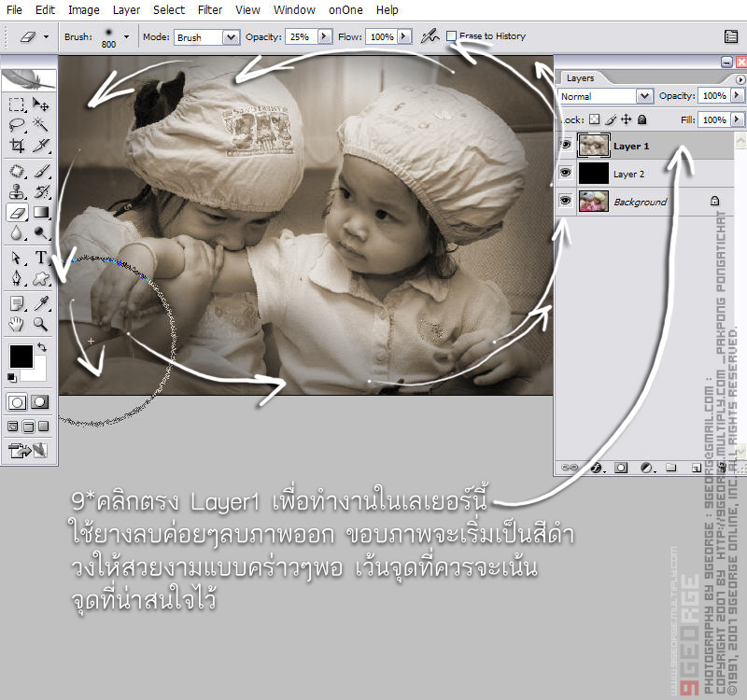Select the Dodge tool
The height and width of the screenshot is (700, 747).
point(40,232)
